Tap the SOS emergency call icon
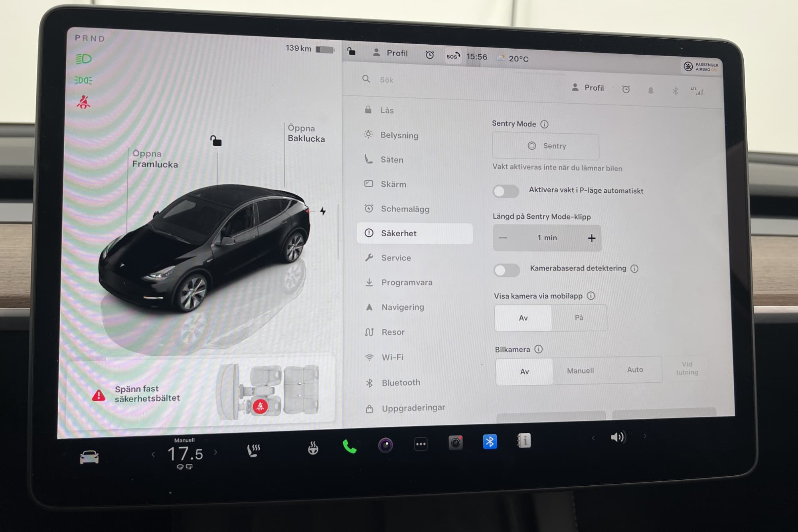Image resolution: width=798 pixels, height=532 pixels. (x=453, y=56)
